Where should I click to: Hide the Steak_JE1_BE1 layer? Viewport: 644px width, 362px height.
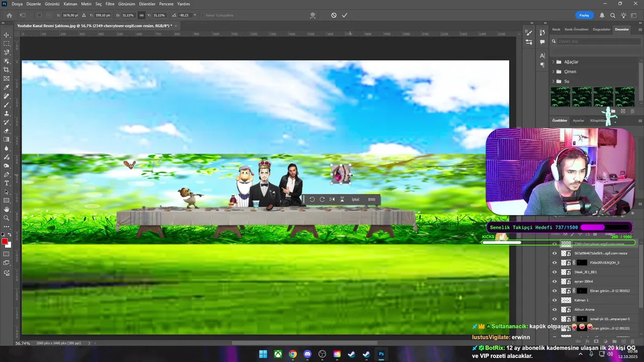pos(555,272)
